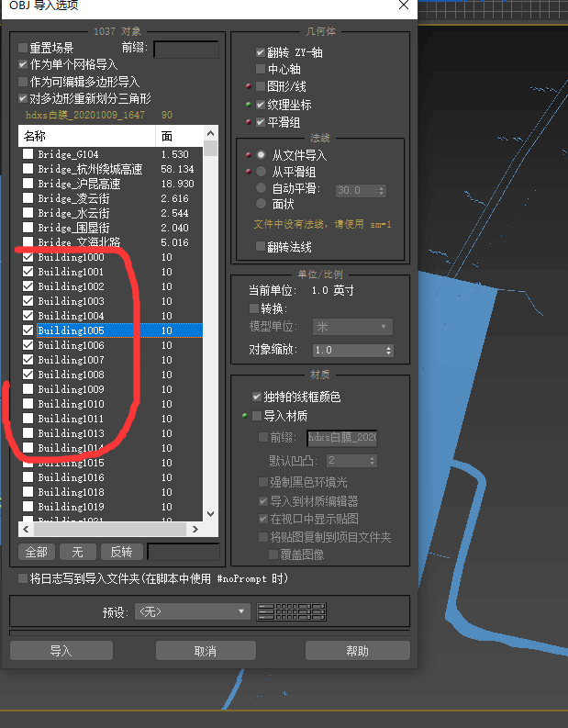Enable the 中心轴 checkbox
This screenshot has width=568, height=728.
(x=262, y=70)
